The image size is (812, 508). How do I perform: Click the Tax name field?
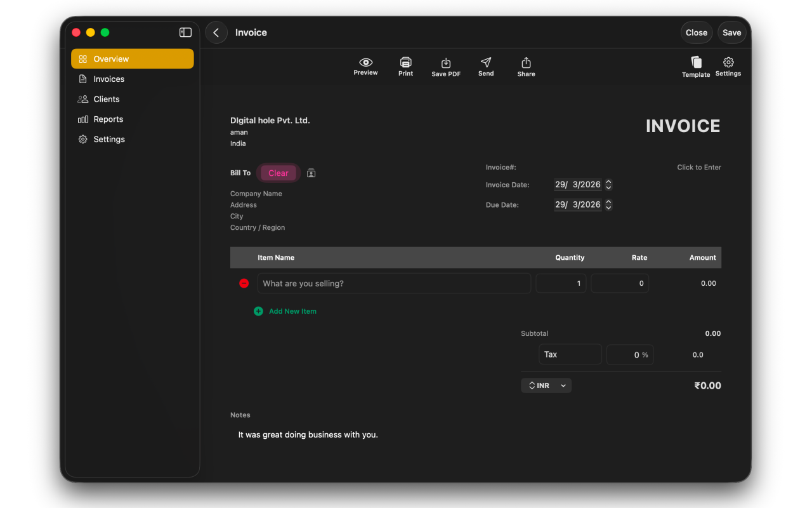[x=570, y=354]
